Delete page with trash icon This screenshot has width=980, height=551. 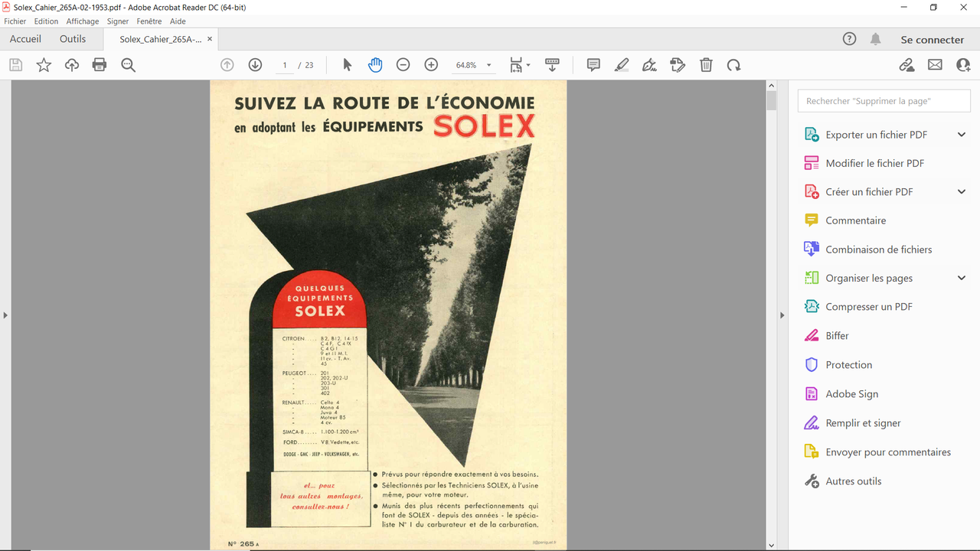tap(706, 65)
